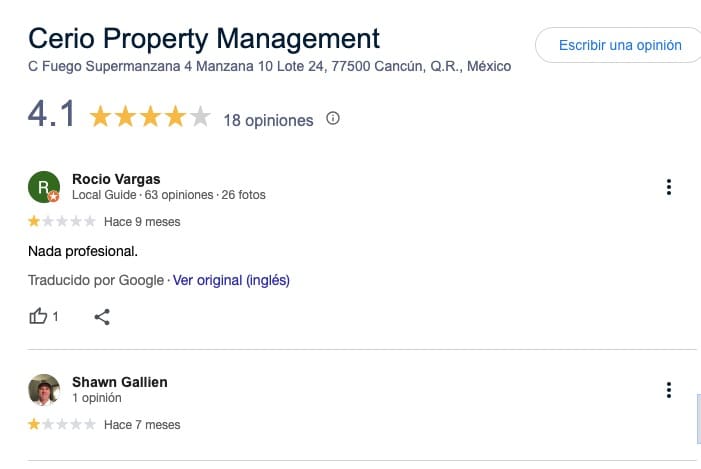Click the info icon beside 18 opiniones

tap(333, 119)
